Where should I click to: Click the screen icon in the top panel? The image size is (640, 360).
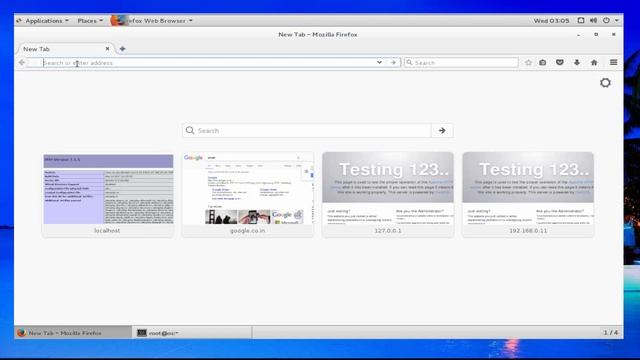click(581, 20)
